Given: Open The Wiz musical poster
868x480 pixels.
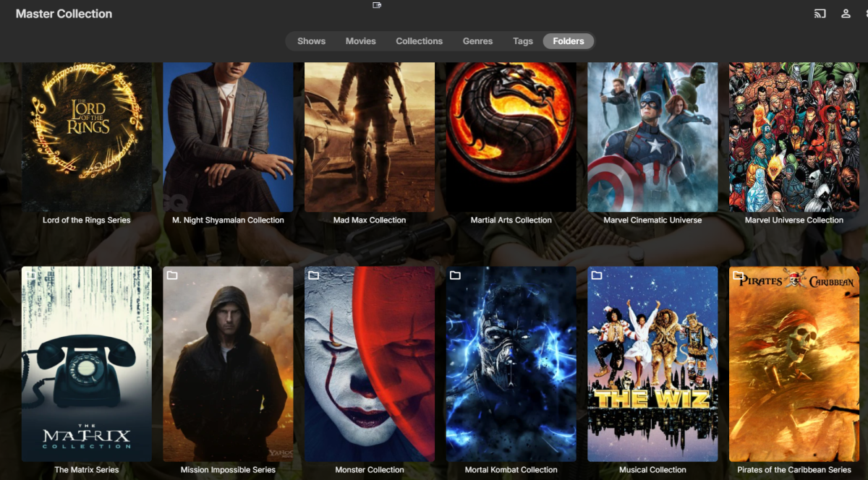Looking at the screenshot, I should point(652,364).
